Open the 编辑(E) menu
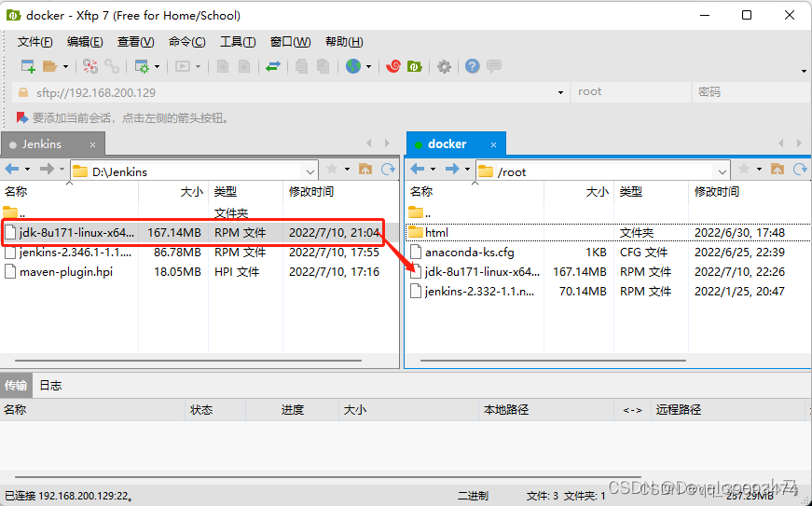 point(85,42)
